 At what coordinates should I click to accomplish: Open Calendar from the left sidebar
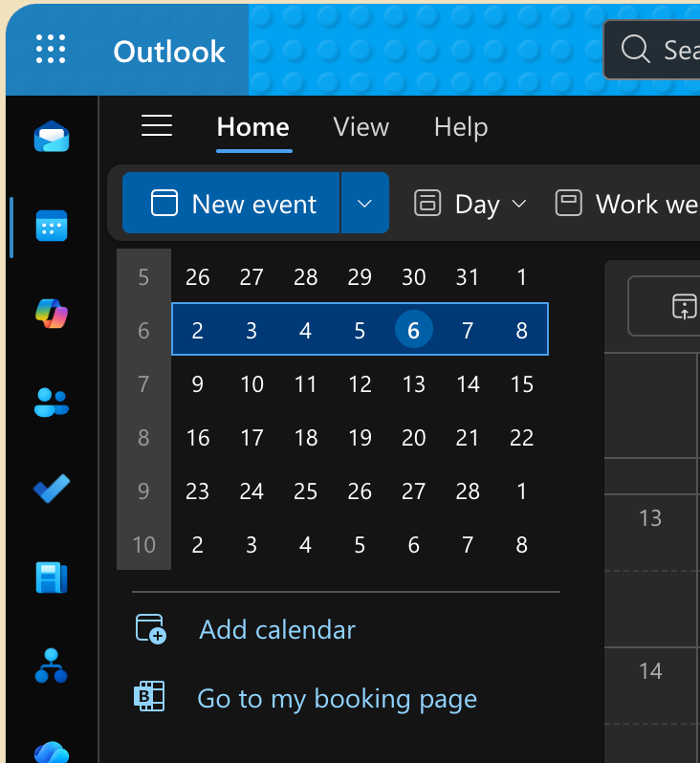tap(51, 226)
